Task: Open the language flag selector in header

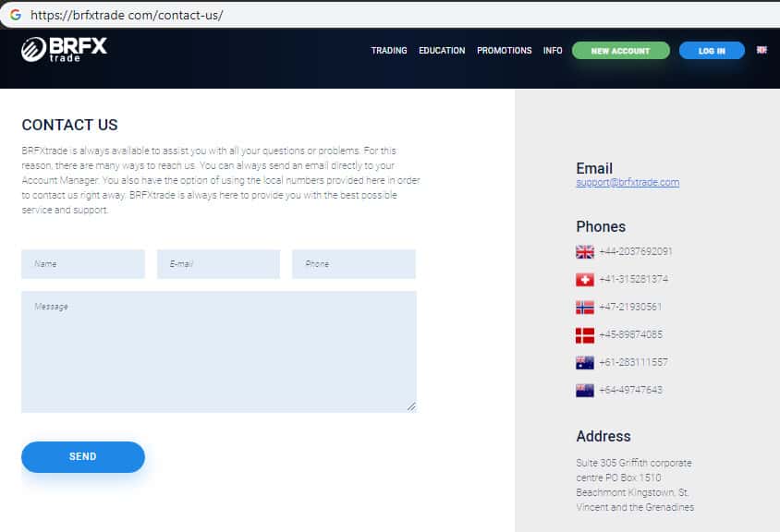Action: [762, 50]
